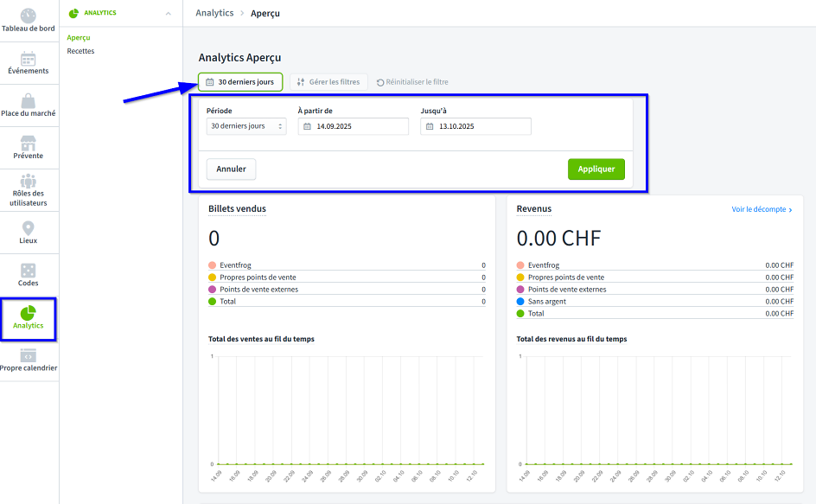Image resolution: width=816 pixels, height=504 pixels.
Task: Select the Événements sidebar icon
Action: tap(29, 61)
